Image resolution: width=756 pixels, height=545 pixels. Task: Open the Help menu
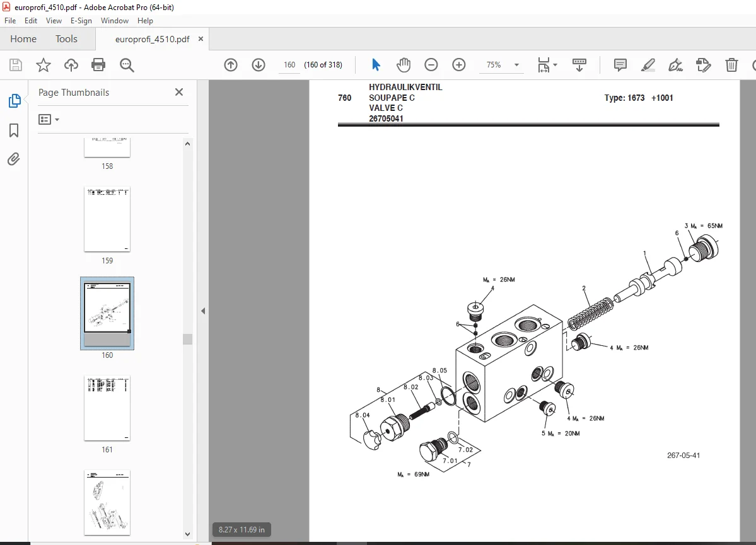tap(145, 21)
